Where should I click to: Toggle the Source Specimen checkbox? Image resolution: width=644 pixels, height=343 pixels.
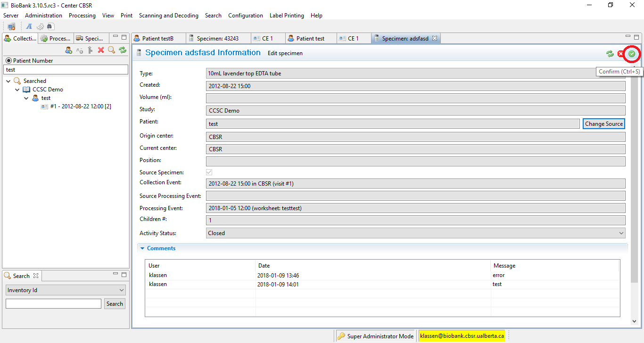(x=209, y=172)
